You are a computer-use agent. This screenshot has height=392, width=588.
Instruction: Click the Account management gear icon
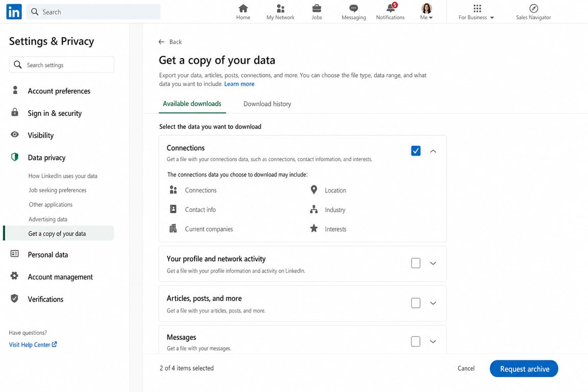pos(14,276)
